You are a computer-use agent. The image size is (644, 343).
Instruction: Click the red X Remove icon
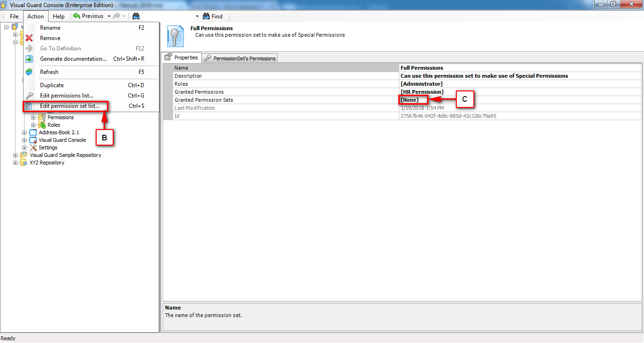click(x=29, y=38)
